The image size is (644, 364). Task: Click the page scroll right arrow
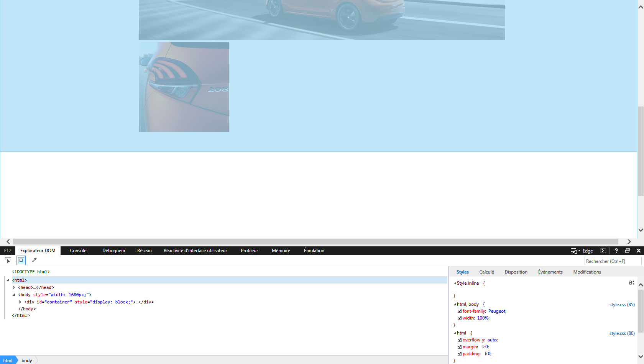[x=629, y=241]
